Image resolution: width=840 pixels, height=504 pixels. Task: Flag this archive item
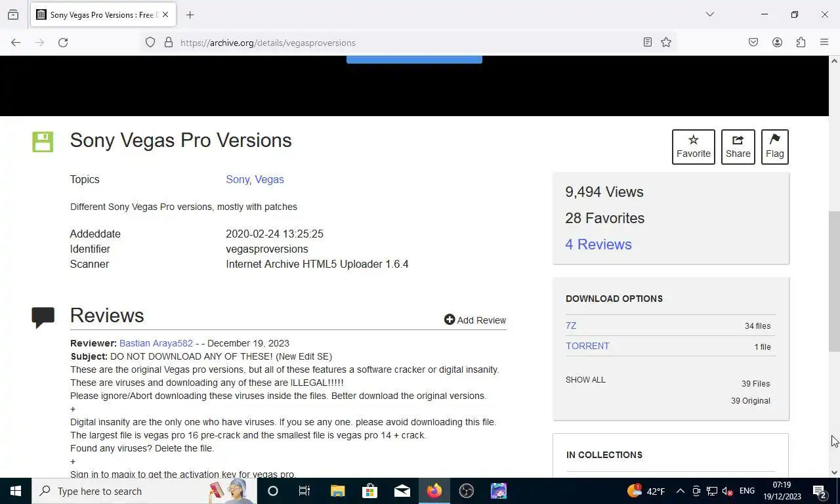pos(775,147)
